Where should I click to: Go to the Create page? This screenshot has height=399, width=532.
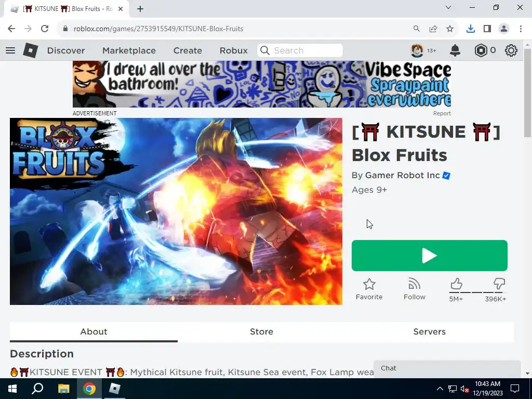[x=188, y=50]
